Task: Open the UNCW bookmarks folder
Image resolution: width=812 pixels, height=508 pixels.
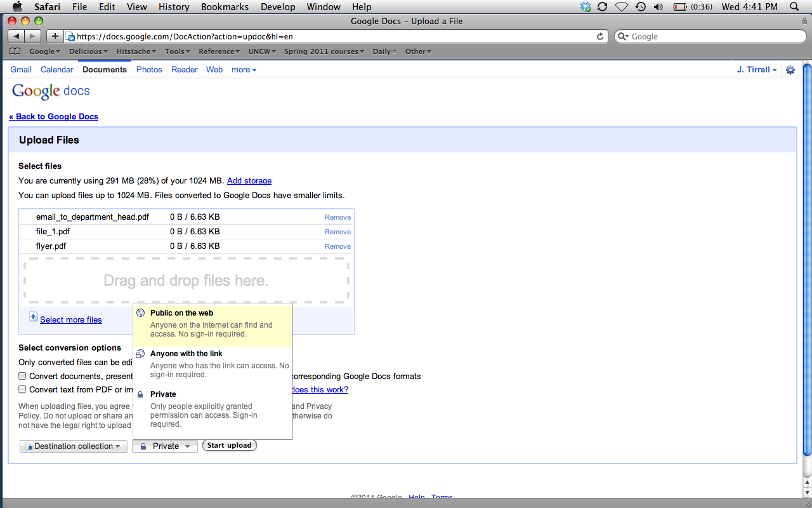Action: pos(262,51)
